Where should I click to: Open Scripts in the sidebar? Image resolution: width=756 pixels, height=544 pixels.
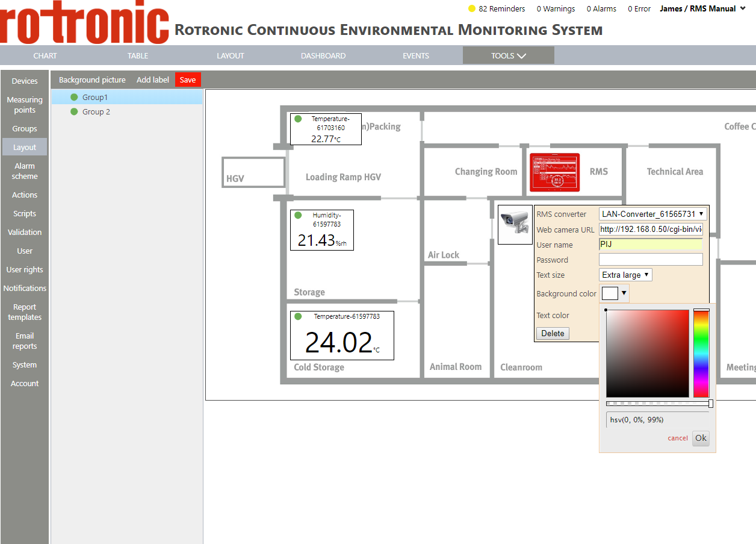[x=25, y=213]
